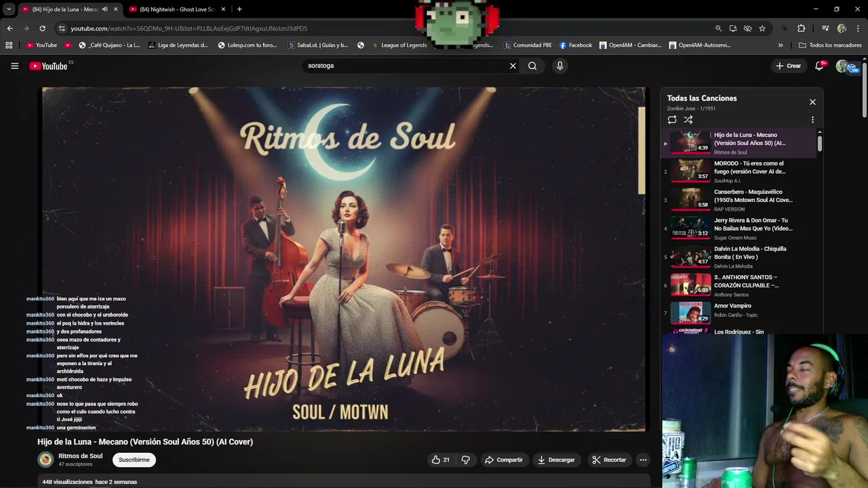Open the browser media control icon

pyautogui.click(x=825, y=28)
